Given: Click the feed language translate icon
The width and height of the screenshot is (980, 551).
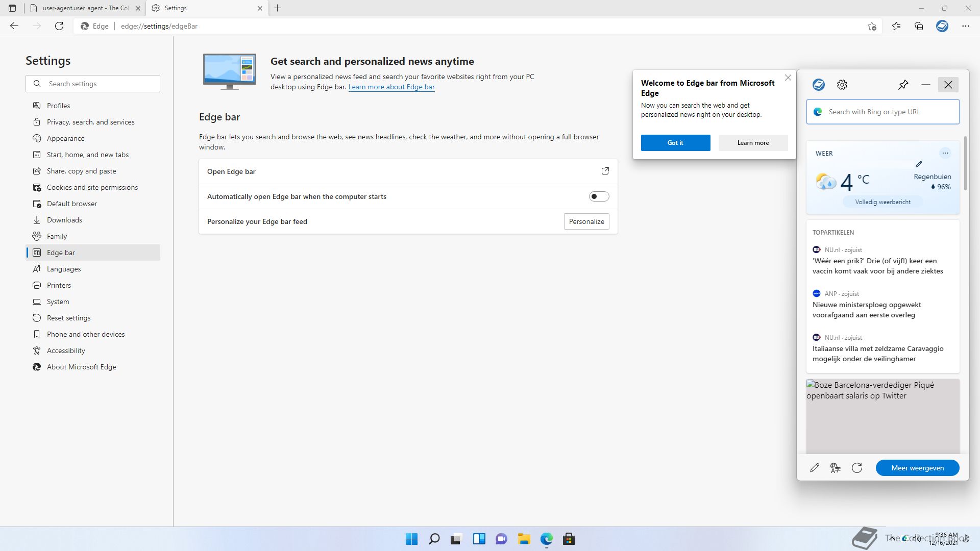Looking at the screenshot, I should click(x=836, y=468).
